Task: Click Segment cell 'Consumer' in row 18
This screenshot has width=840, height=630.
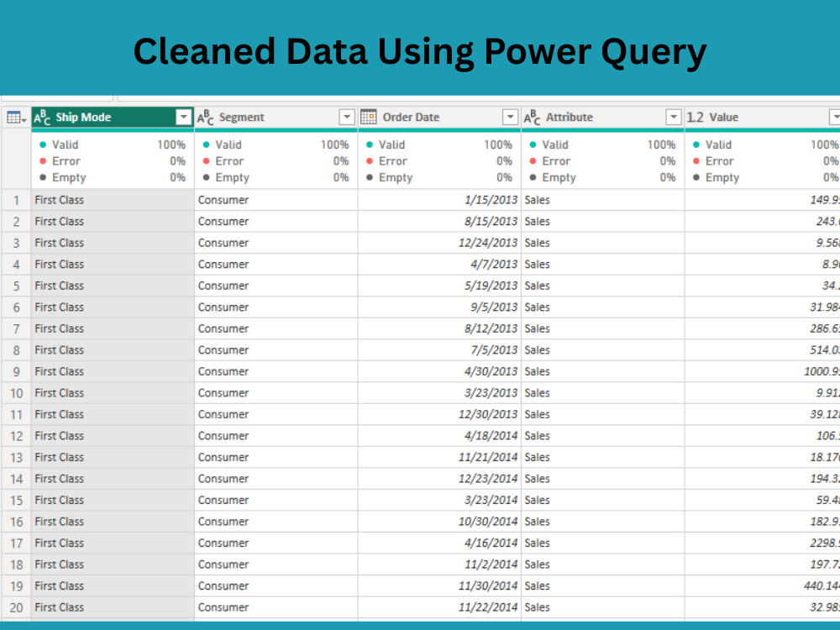Action: click(276, 564)
